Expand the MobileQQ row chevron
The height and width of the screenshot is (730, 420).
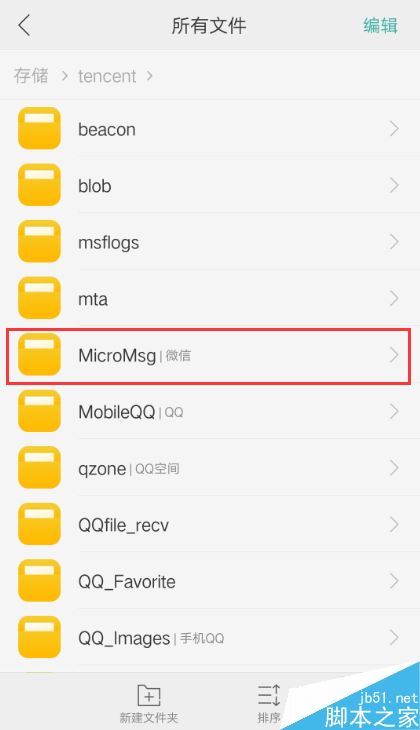(x=394, y=412)
